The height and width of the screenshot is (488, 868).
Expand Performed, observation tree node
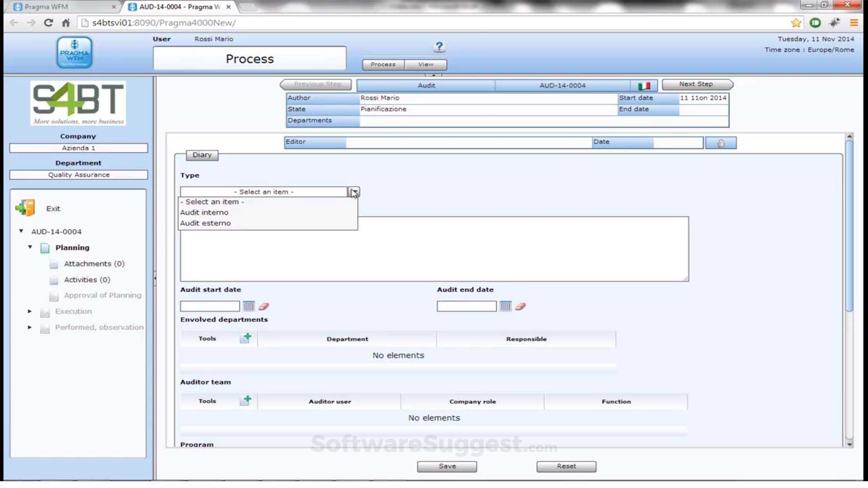tap(29, 327)
